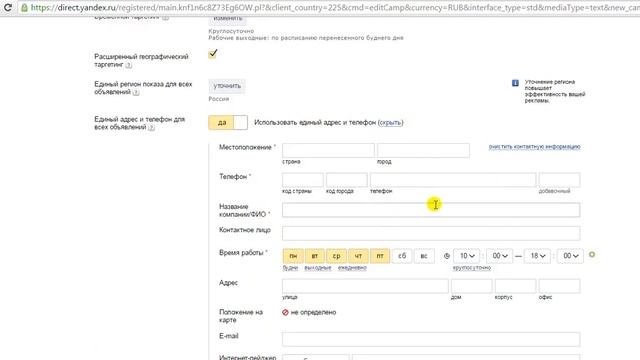Toggle the ср working day
The width and height of the screenshot is (640, 360).
tap(336, 256)
